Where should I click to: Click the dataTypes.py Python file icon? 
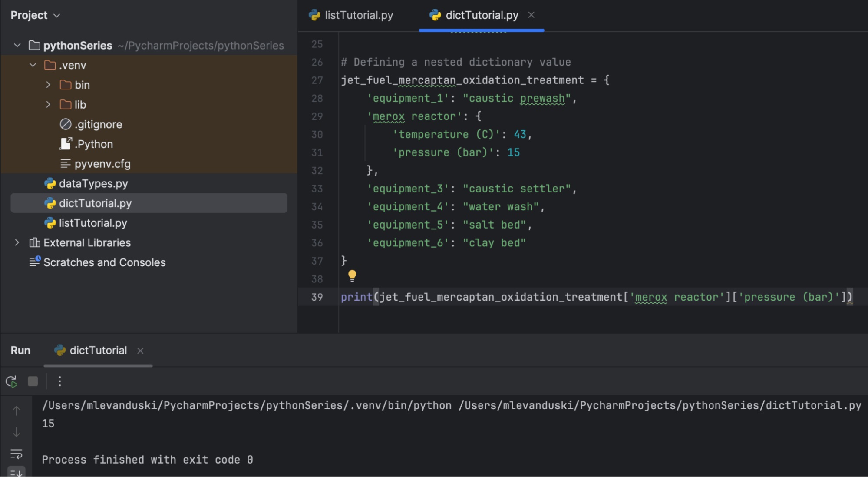50,183
